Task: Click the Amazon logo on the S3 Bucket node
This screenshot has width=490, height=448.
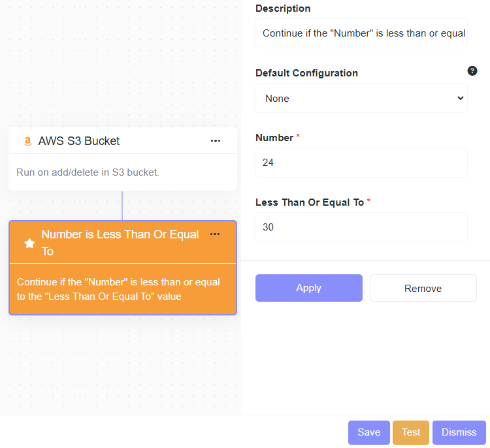Action: [27, 141]
